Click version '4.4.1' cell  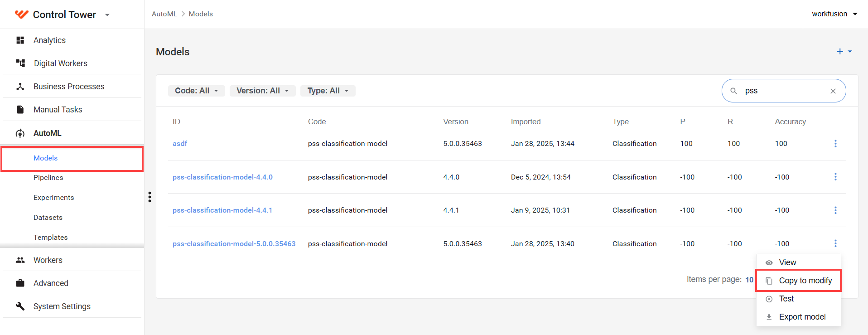(x=451, y=210)
